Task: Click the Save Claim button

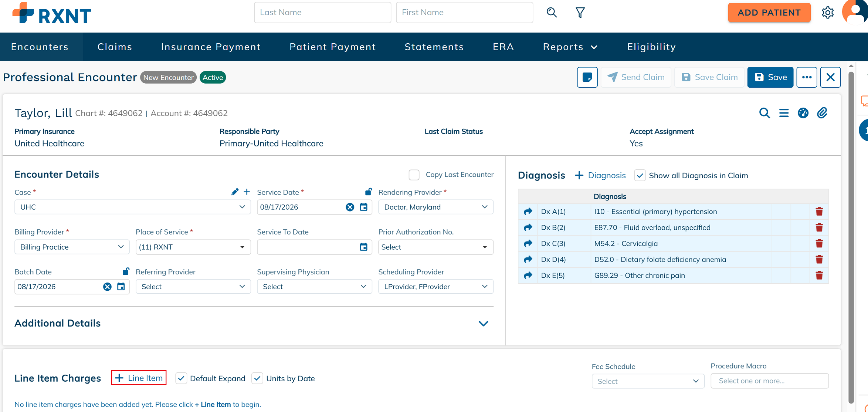Action: (709, 77)
